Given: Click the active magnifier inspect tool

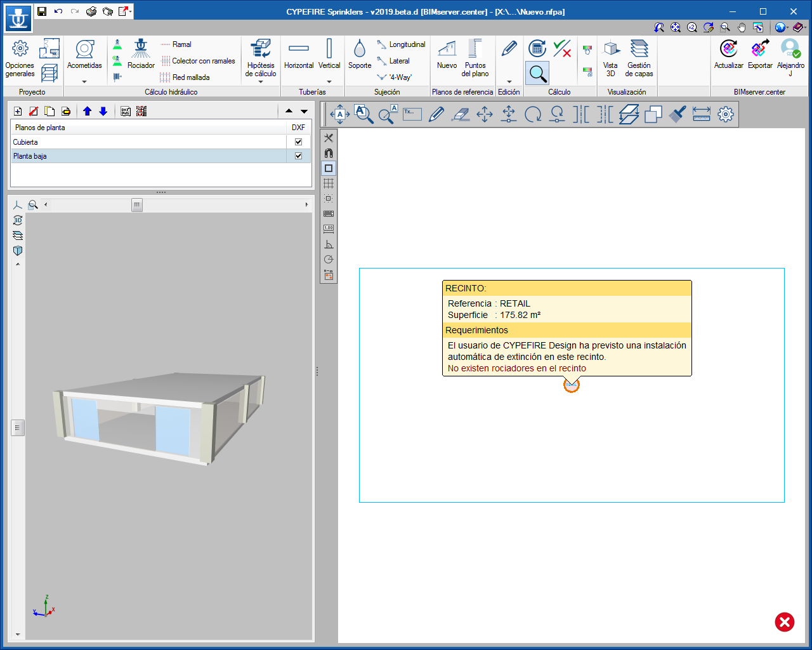Looking at the screenshot, I should click(537, 73).
